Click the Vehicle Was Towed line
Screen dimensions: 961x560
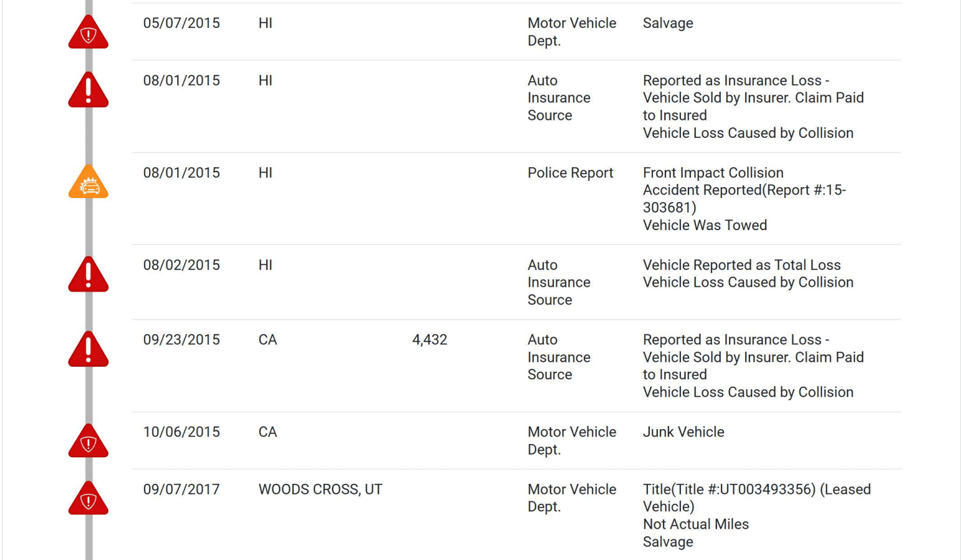705,225
